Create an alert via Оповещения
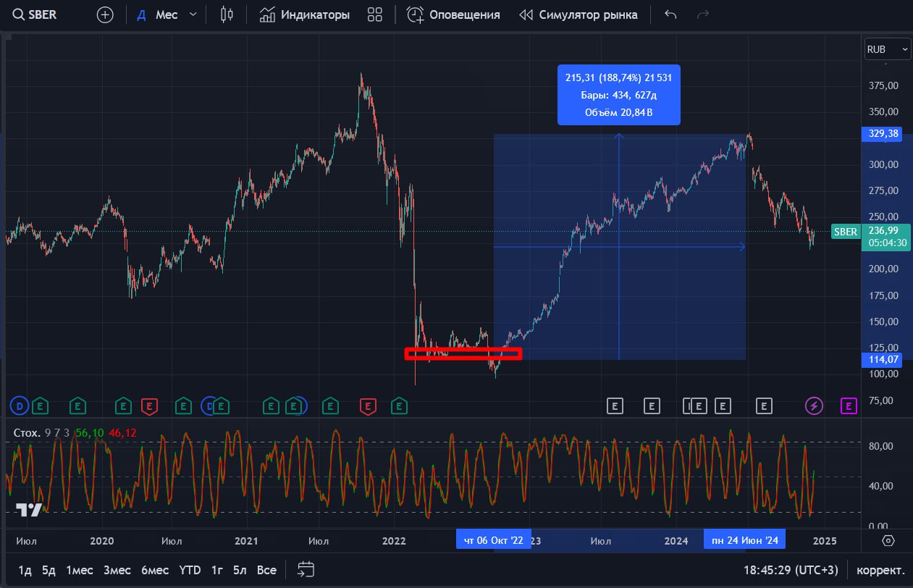The image size is (913, 588). (453, 14)
